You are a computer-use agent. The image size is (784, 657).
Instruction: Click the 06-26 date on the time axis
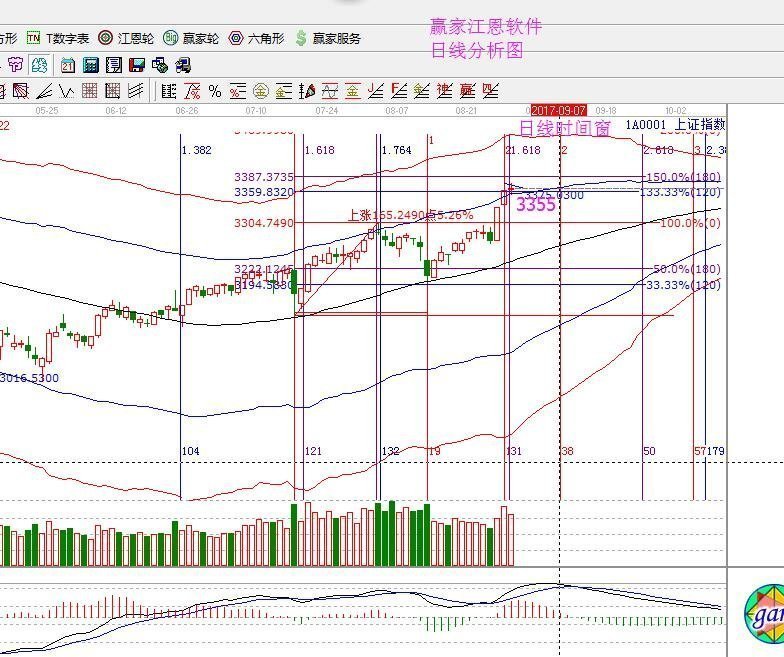click(x=186, y=110)
